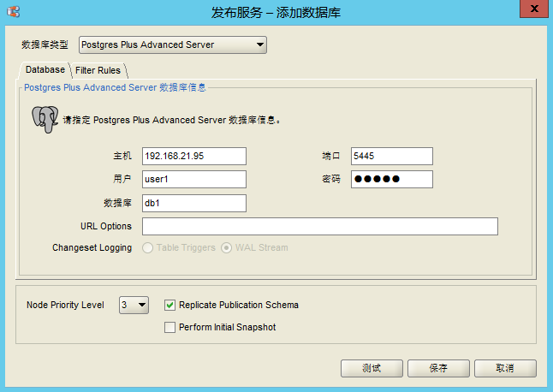Image resolution: width=553 pixels, height=392 pixels.
Task: Click the '主机' label
Action: click(122, 156)
